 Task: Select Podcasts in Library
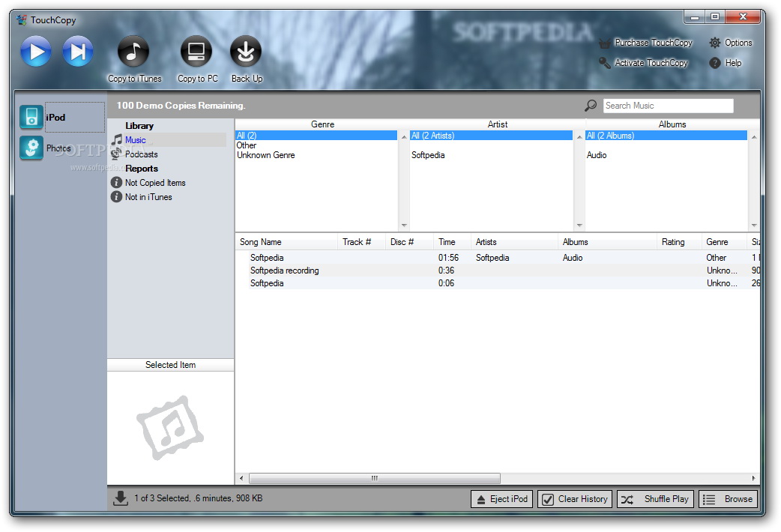tap(142, 154)
